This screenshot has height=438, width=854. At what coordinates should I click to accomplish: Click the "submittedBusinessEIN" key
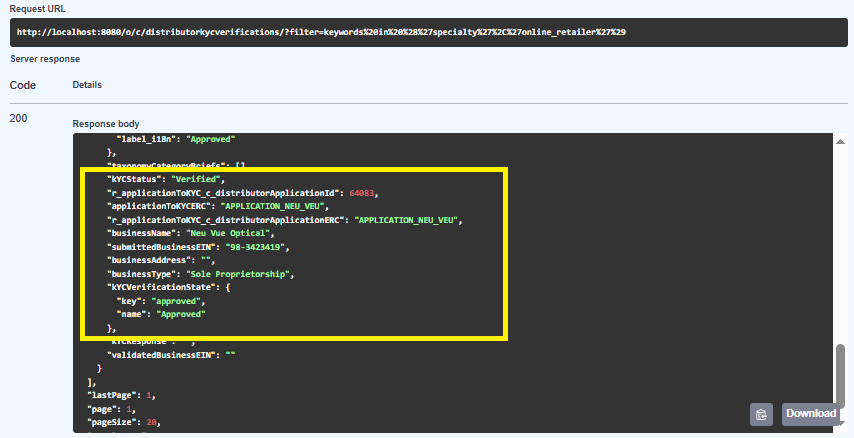[x=161, y=247]
